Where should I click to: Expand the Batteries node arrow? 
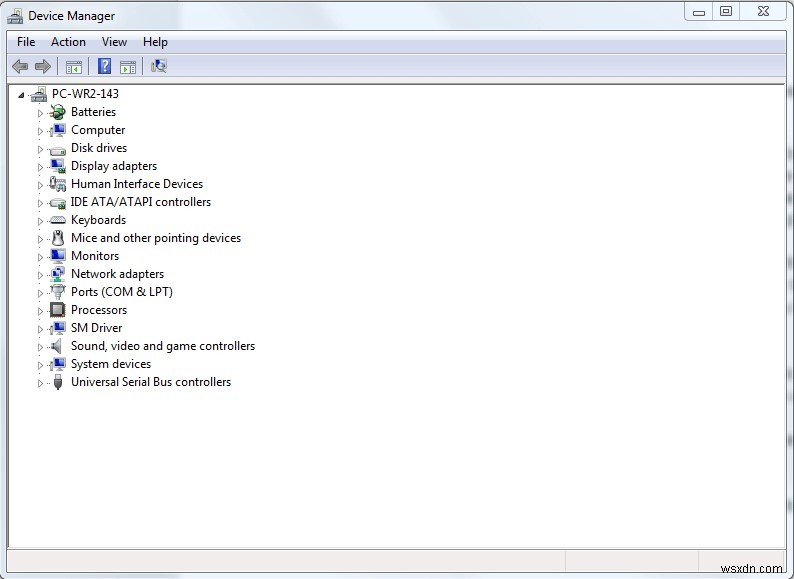coord(41,113)
